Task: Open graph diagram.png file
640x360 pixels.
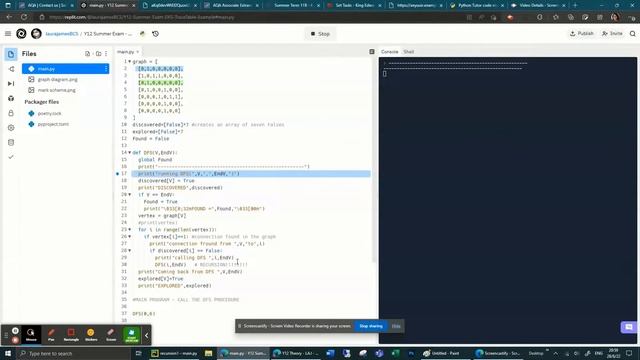Action: coord(58,80)
